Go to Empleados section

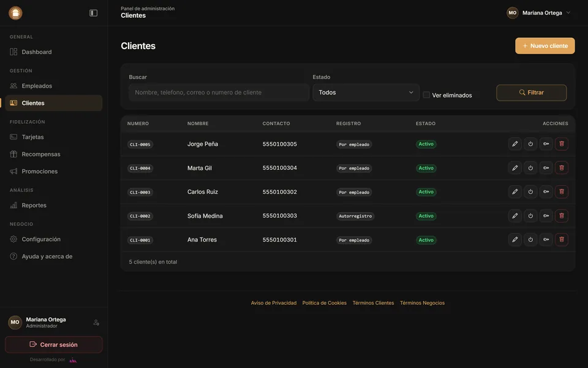pos(54,86)
